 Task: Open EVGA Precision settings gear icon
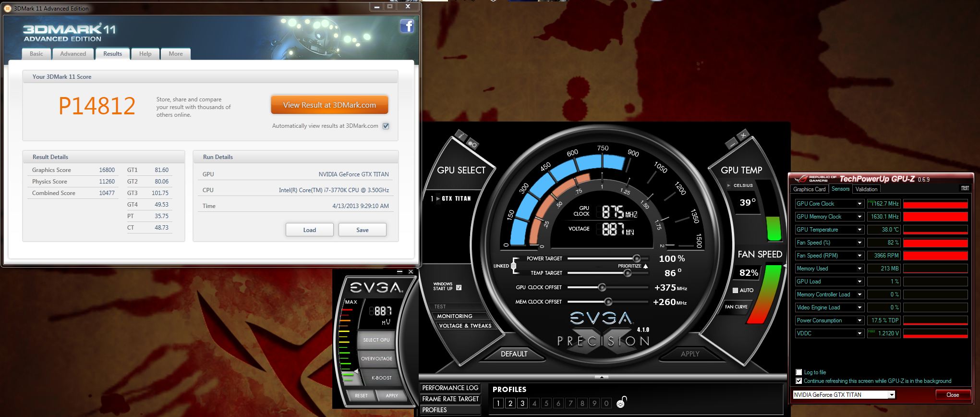[472, 144]
